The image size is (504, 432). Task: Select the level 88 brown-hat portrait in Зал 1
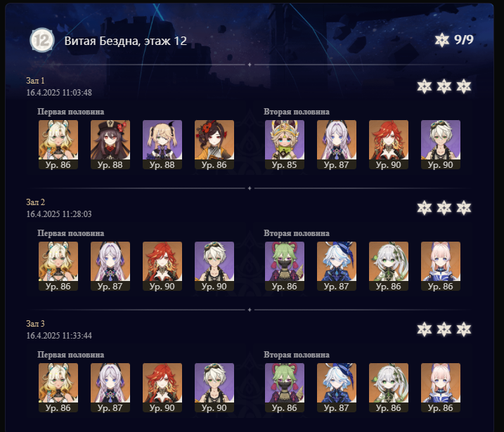pyautogui.click(x=110, y=145)
